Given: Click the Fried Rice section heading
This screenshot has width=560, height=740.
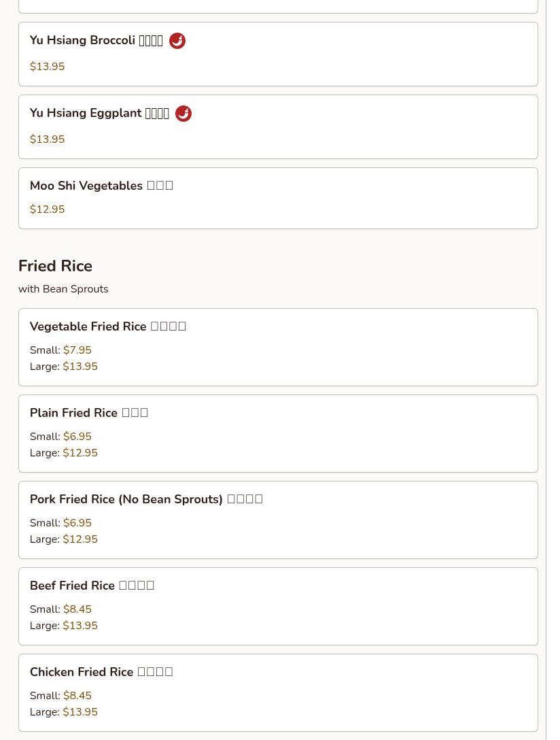Looking at the screenshot, I should coord(55,266).
